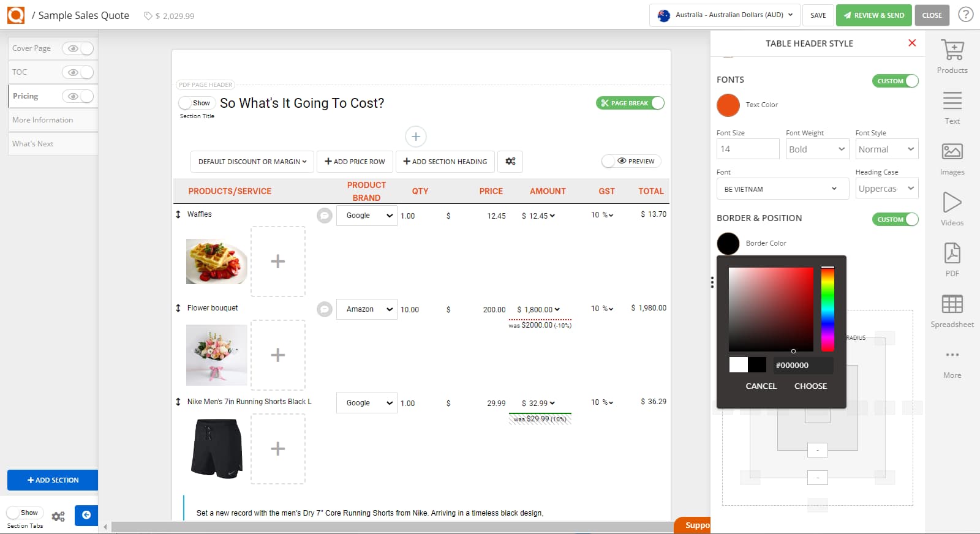
Task: Click the panel resize dots handle
Action: point(712,282)
